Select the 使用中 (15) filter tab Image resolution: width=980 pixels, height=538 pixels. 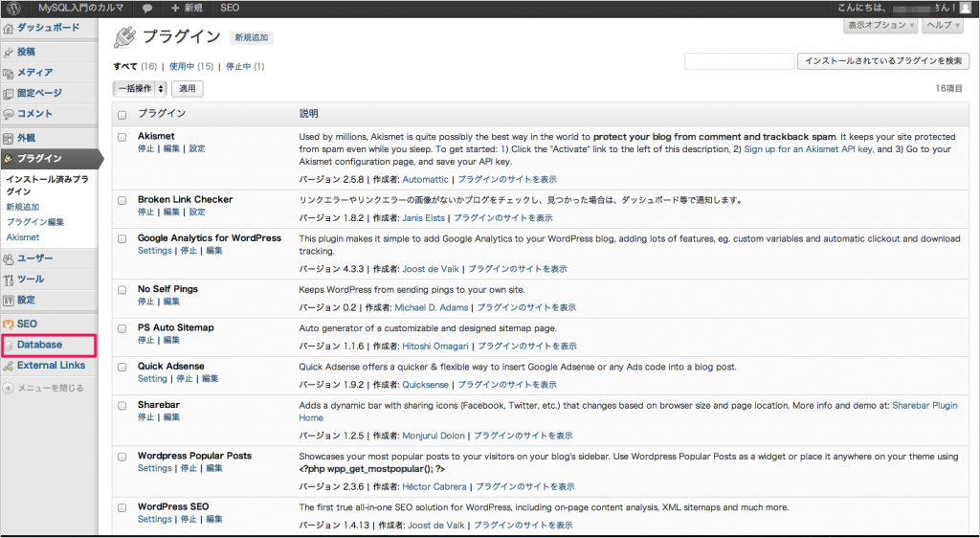coord(191,66)
